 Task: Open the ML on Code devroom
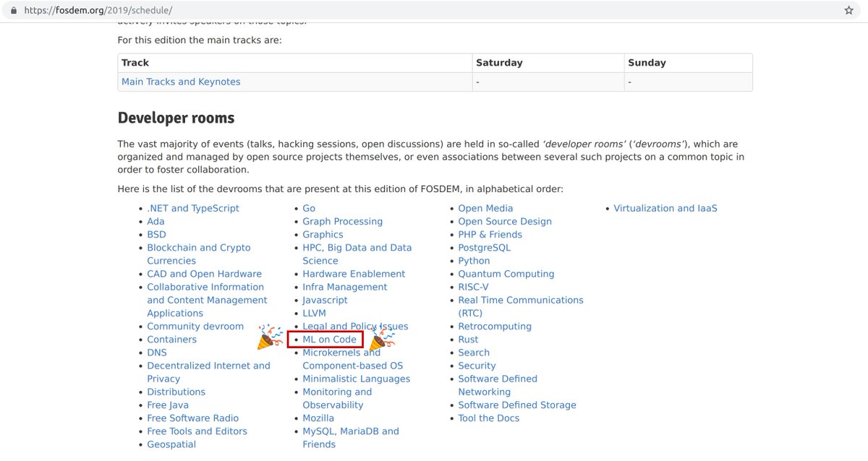329,339
